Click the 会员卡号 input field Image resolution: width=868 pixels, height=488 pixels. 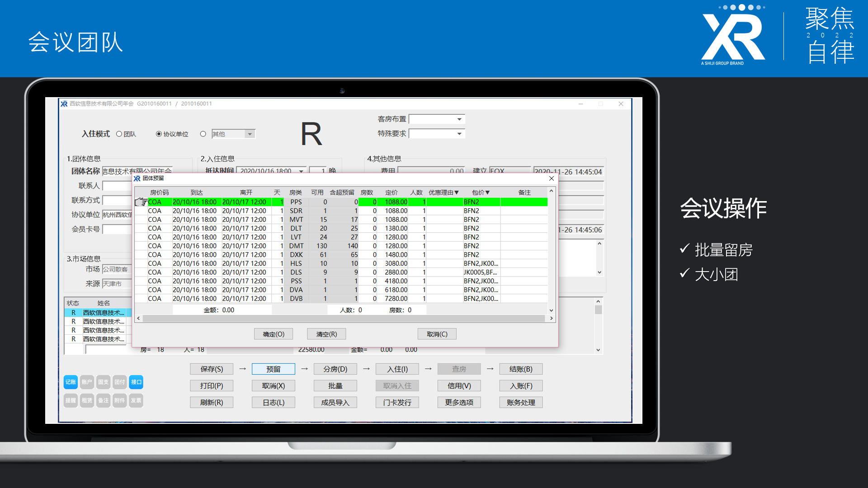[x=117, y=230]
